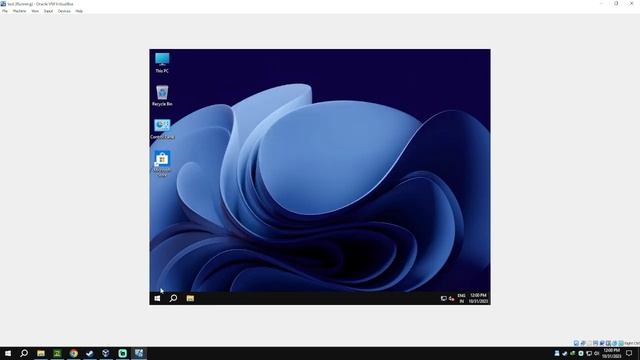Open Google Chrome from host taskbar
The image size is (640, 360).
[x=73, y=353]
